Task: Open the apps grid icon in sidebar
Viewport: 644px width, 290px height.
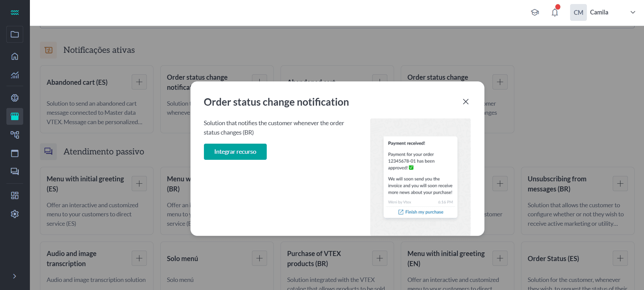Action: (x=15, y=195)
